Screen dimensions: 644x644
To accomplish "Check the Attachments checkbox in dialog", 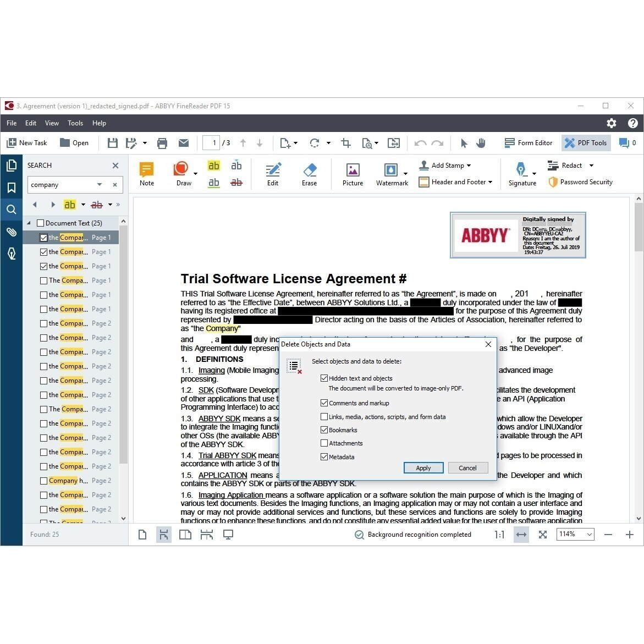I will pyautogui.click(x=324, y=443).
